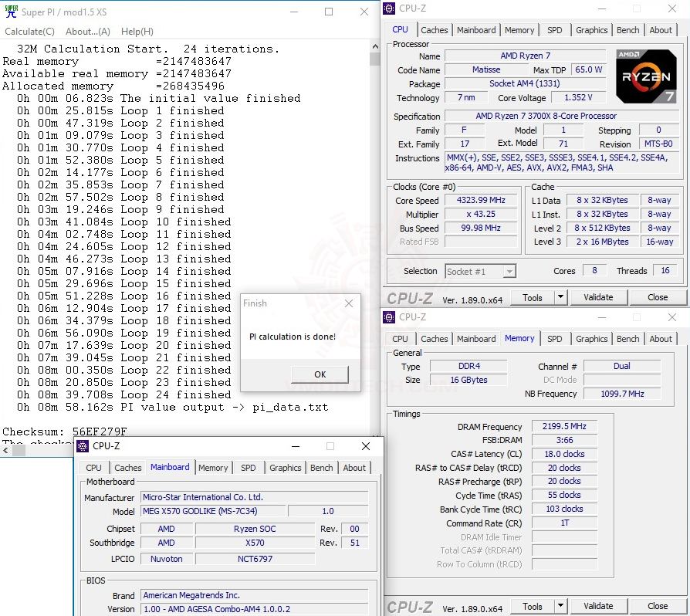Open the Help(H) menu in Super PI
Image resolution: width=690 pixels, height=616 pixels.
pyautogui.click(x=137, y=32)
